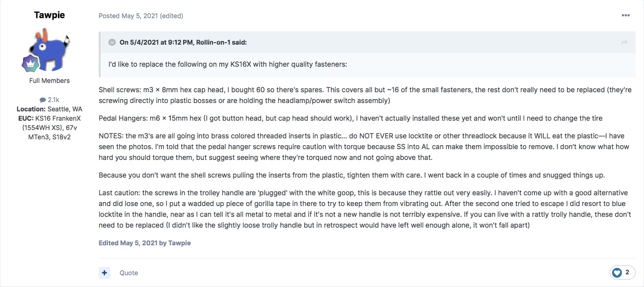Click the crown rank badge on the avatar
The image size is (644, 287).
tap(30, 64)
